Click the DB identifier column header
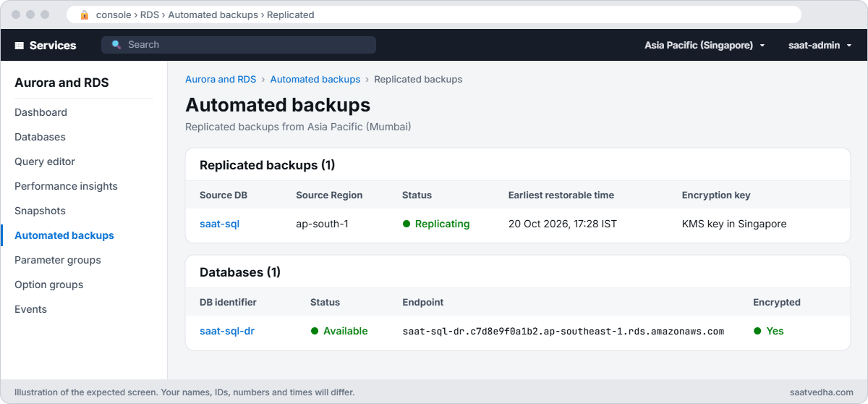The height and width of the screenshot is (404, 868). [228, 302]
